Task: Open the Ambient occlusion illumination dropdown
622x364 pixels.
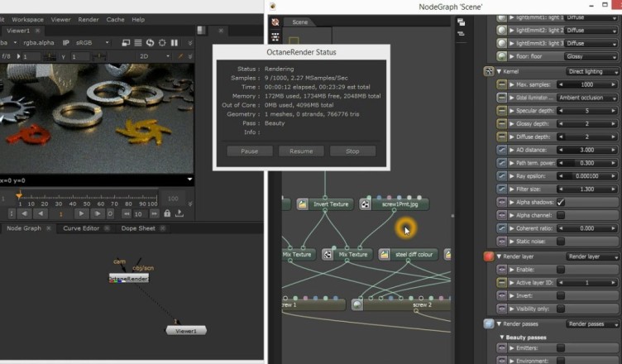Action: 587,98
